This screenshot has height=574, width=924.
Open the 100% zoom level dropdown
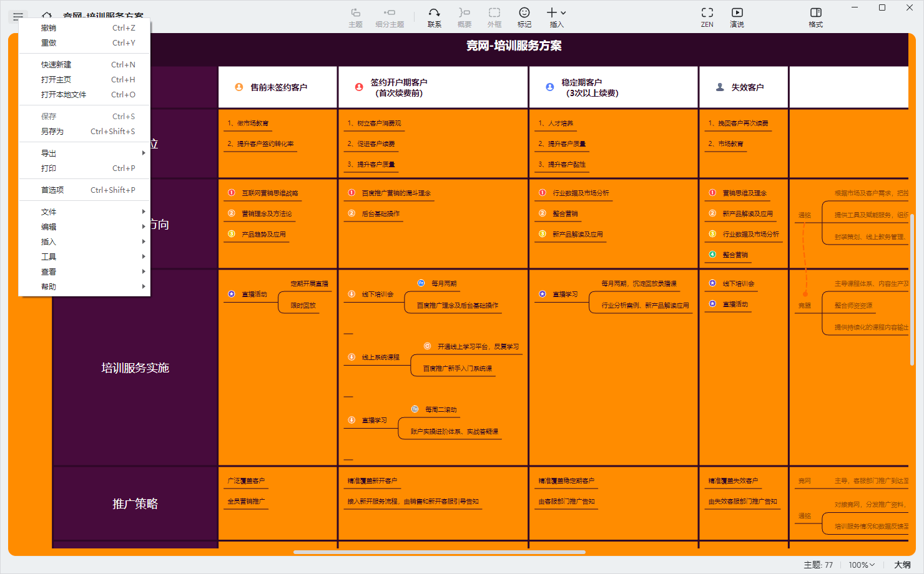point(861,563)
